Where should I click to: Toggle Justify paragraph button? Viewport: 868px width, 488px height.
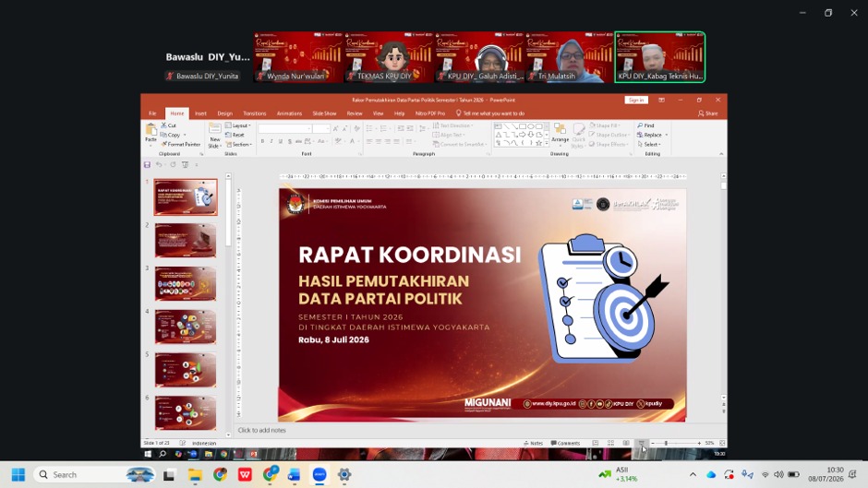click(396, 142)
